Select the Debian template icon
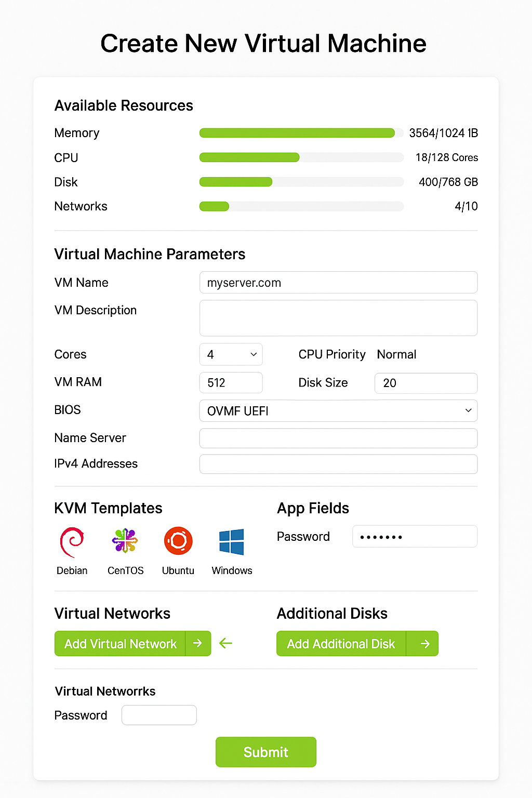The image size is (532, 798). [x=72, y=542]
